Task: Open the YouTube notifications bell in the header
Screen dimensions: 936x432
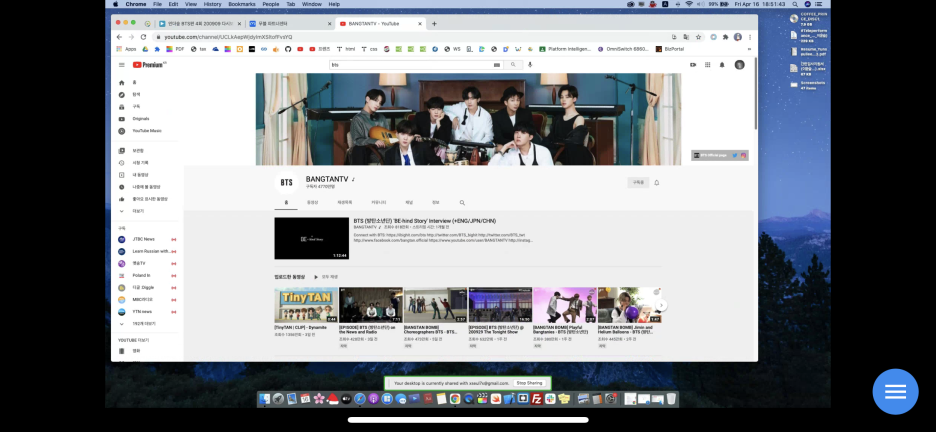Action: pyautogui.click(x=722, y=64)
